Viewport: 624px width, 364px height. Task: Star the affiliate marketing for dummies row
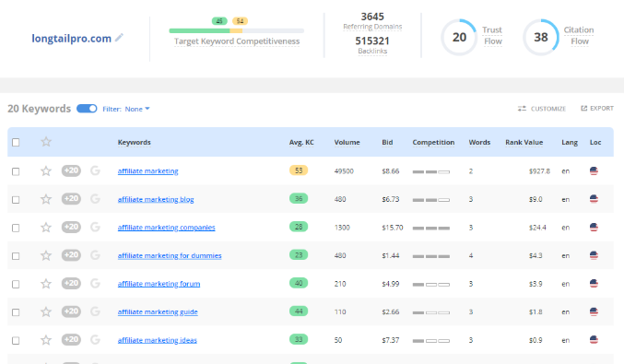[46, 255]
